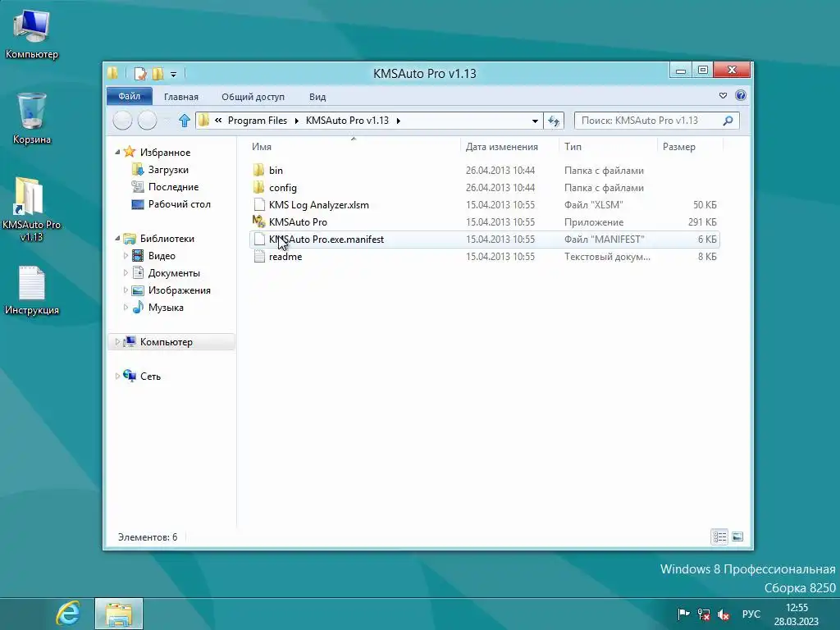Switch to the Вид tab

pyautogui.click(x=317, y=97)
